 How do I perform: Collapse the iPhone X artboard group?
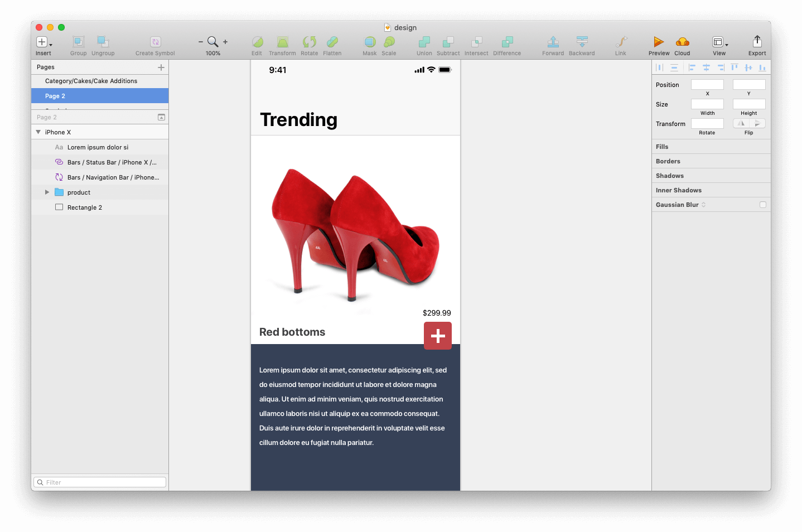38,132
